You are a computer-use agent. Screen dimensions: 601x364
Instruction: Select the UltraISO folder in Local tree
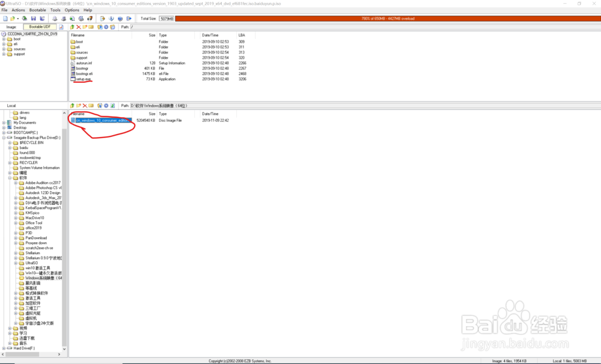pyautogui.click(x=31, y=263)
